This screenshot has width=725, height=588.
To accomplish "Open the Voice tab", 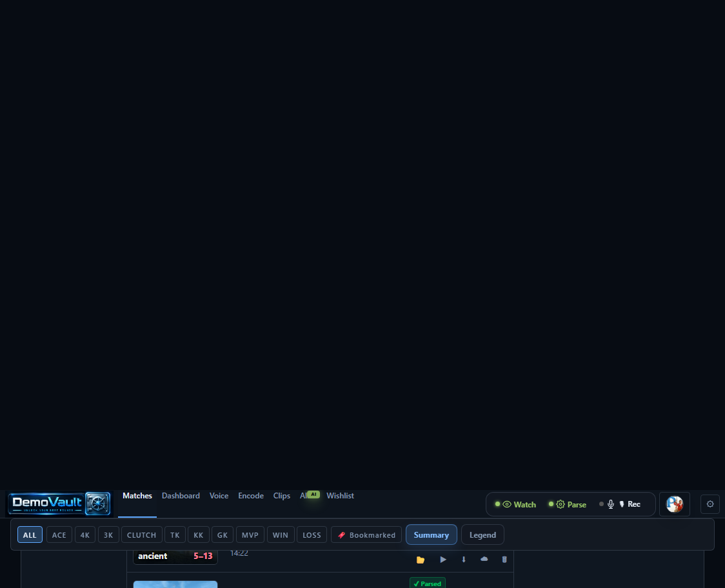I will click(x=219, y=496).
